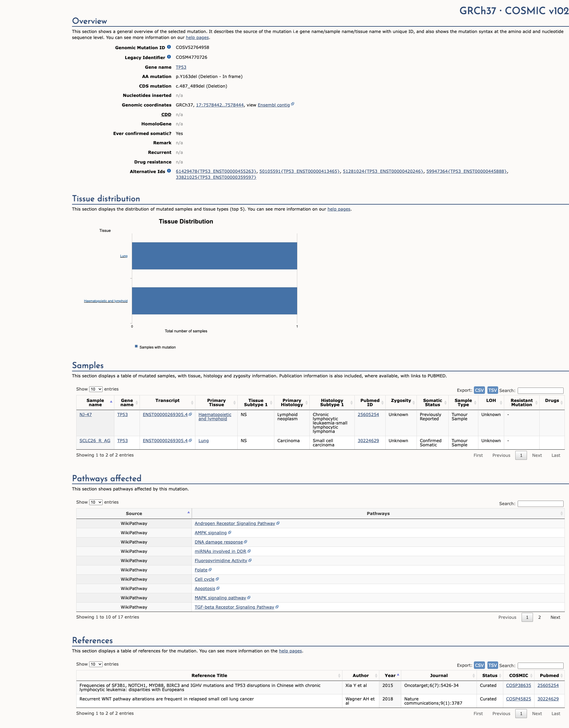Open Lung label in tissue chart
Screen dimensions: 569x728
[x=124, y=256]
